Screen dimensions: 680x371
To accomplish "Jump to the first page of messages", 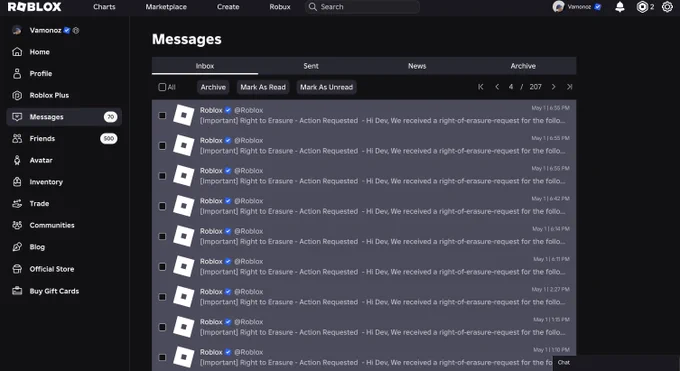I will 481,87.
